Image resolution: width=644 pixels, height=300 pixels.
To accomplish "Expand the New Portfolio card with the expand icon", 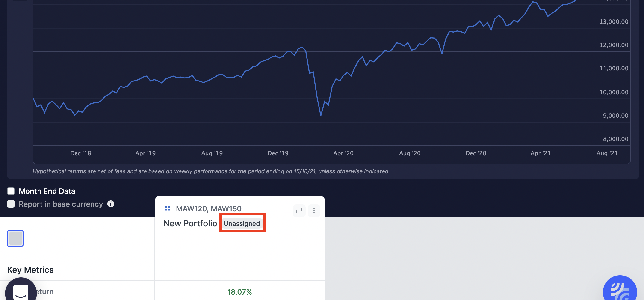I will coord(299,211).
